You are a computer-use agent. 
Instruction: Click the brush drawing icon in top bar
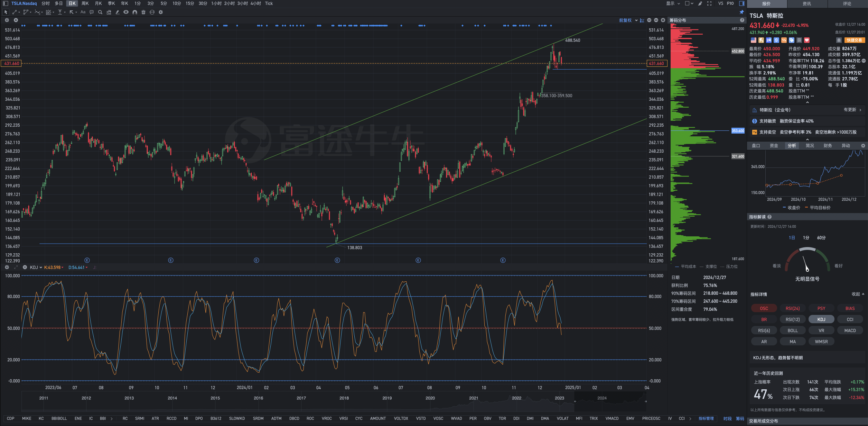point(700,3)
